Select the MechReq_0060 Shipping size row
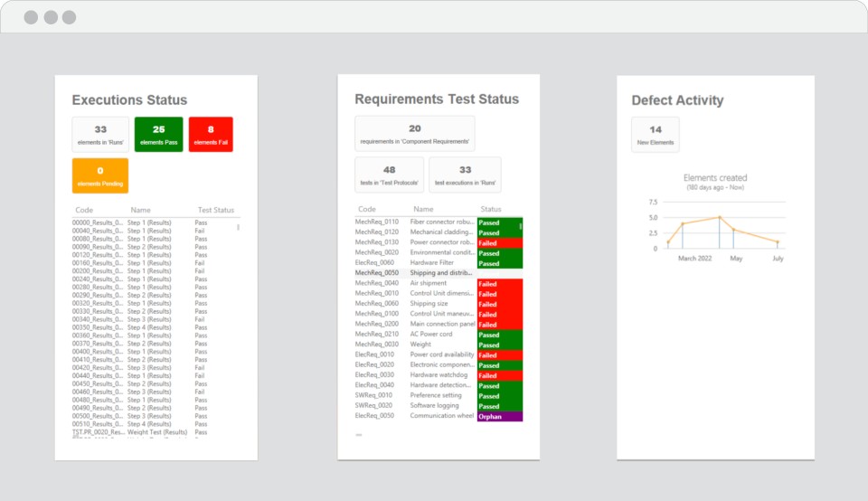 [439, 303]
